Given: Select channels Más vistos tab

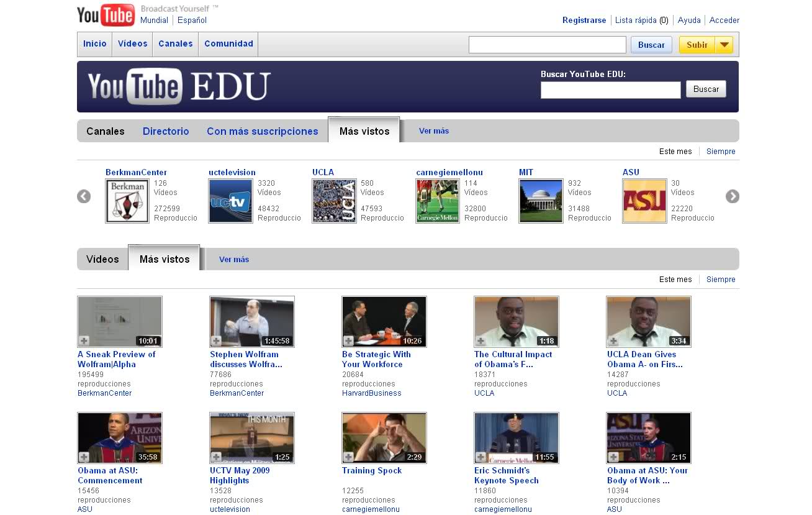Looking at the screenshot, I should pos(364,130).
